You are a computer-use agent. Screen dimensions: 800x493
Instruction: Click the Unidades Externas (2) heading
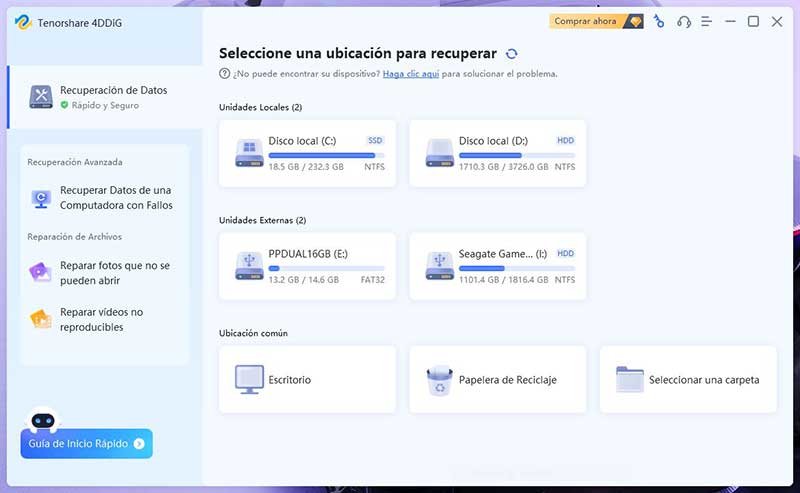[262, 220]
